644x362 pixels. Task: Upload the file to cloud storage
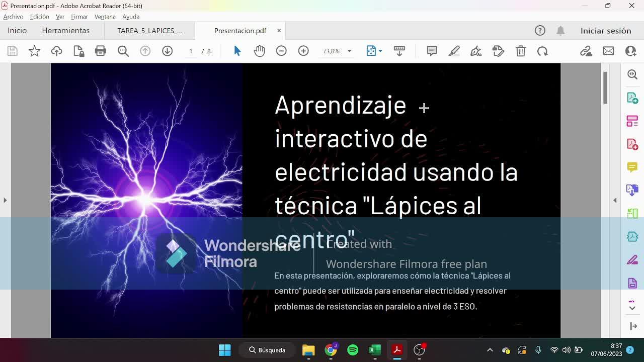point(56,51)
